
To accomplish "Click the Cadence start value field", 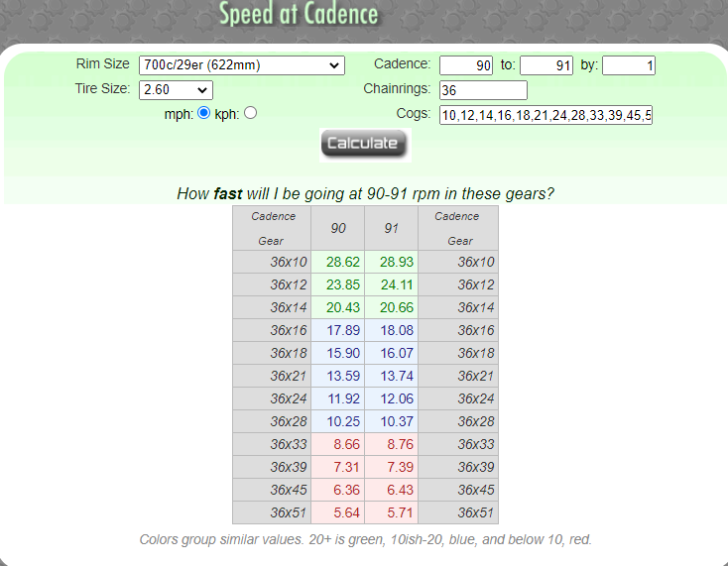I will click(x=466, y=65).
